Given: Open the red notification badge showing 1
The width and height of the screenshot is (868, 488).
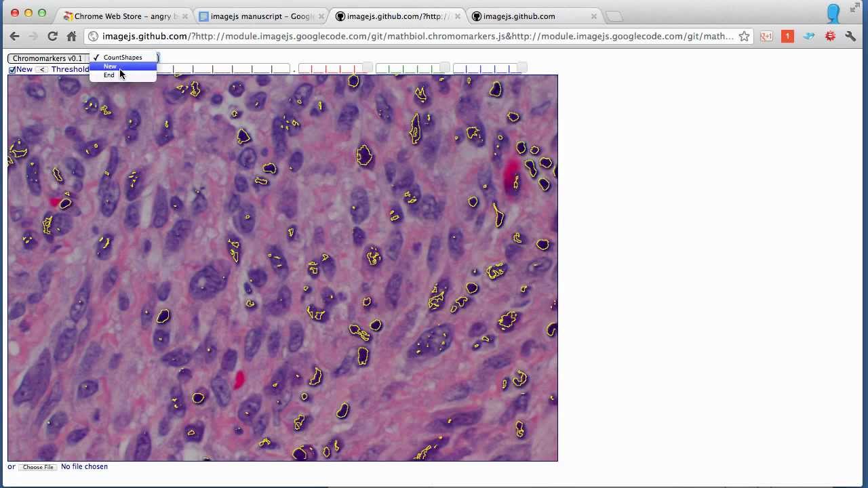Looking at the screenshot, I should click(x=787, y=37).
